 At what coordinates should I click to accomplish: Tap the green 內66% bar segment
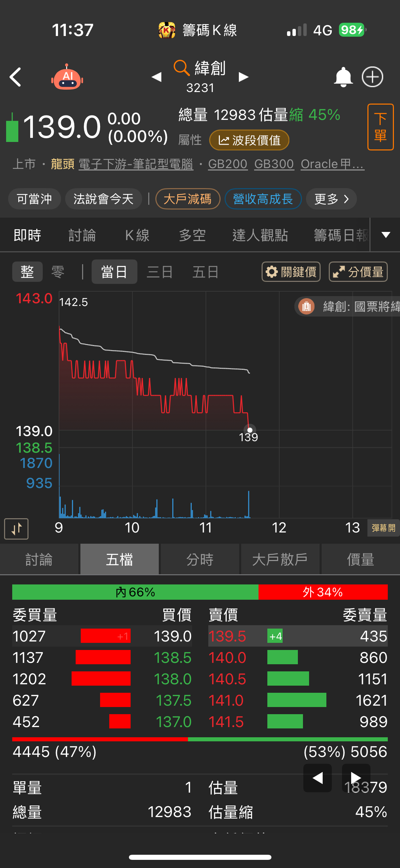(135, 592)
